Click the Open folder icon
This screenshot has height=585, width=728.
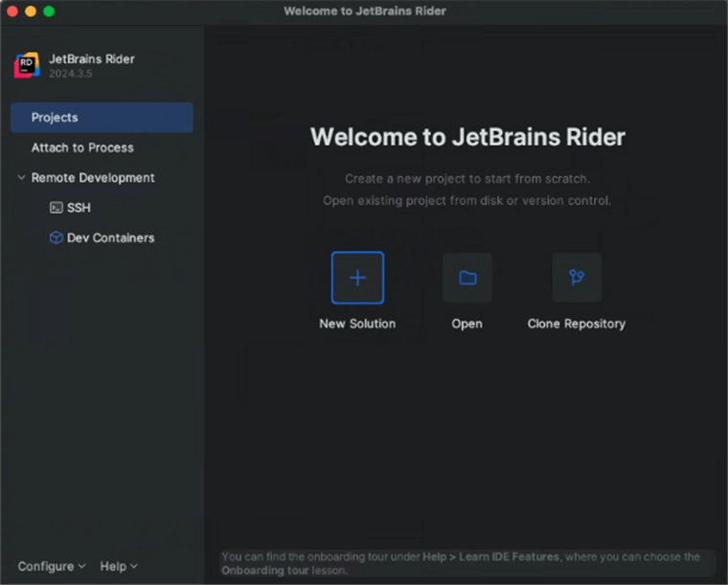pyautogui.click(x=466, y=278)
